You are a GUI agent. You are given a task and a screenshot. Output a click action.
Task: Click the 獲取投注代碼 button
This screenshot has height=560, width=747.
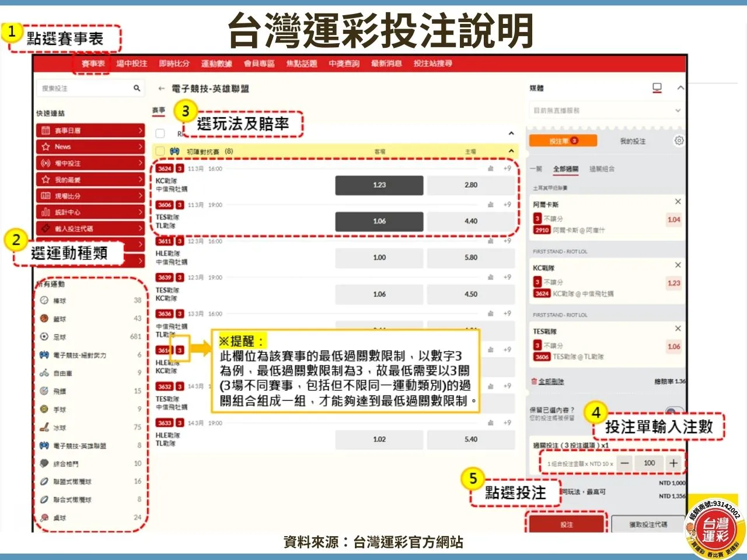(x=648, y=524)
